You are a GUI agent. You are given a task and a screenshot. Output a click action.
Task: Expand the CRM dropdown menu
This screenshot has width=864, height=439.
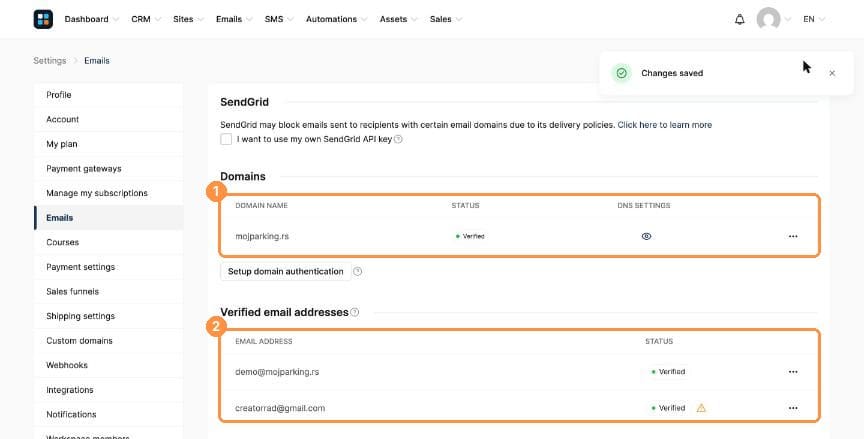[x=146, y=19]
